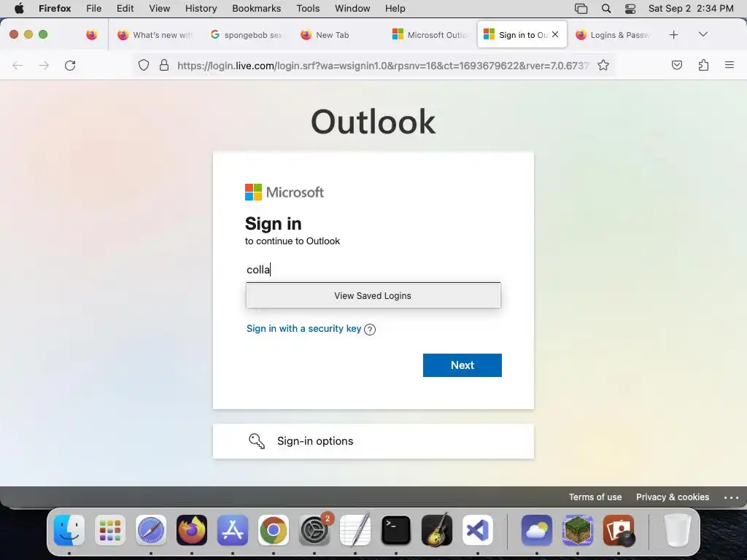Close the Sign in to Outlook tab
Screen dimensions: 747x560
pos(555,34)
